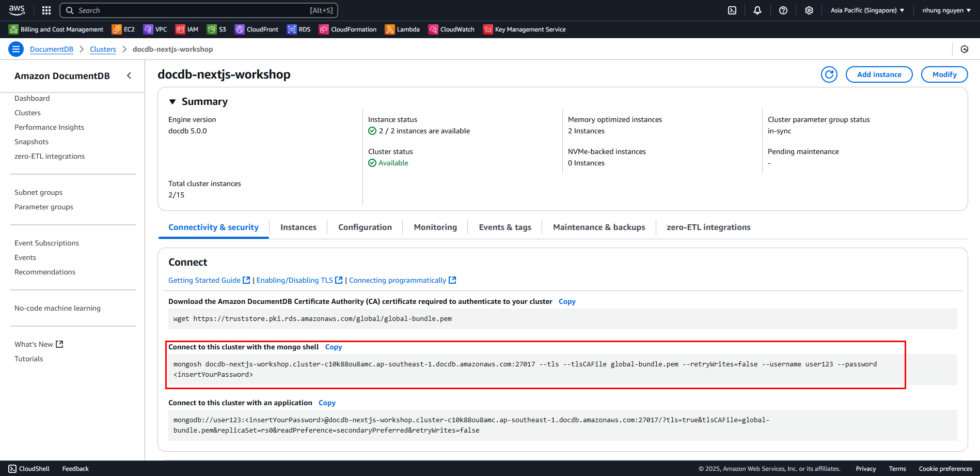
Task: Switch to the Maintenance & backups tab
Action: [599, 227]
